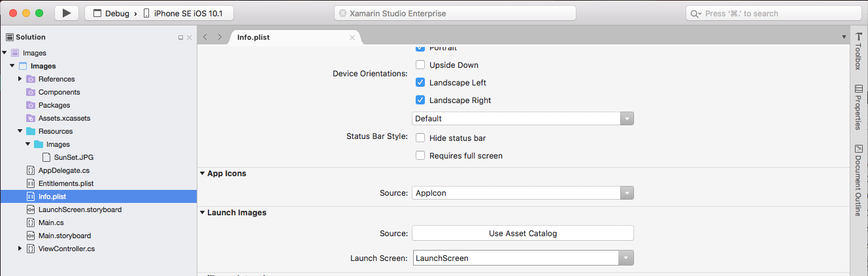Click the Images project icon

tap(23, 66)
